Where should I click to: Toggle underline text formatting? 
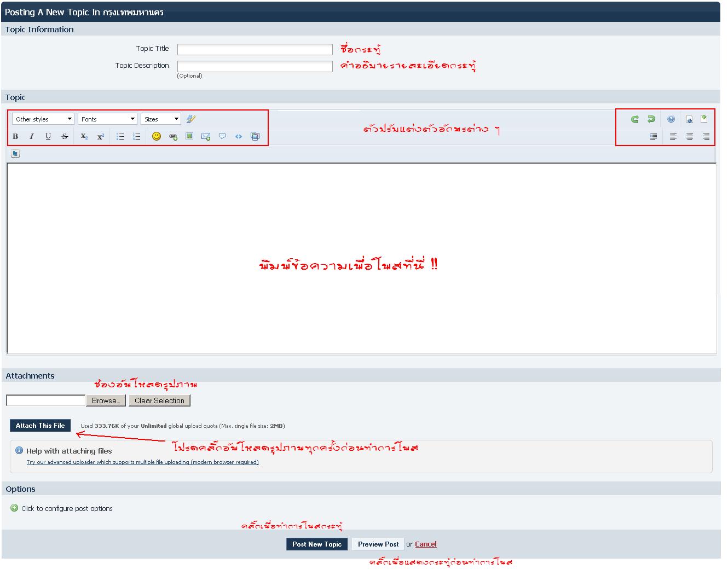(x=48, y=136)
